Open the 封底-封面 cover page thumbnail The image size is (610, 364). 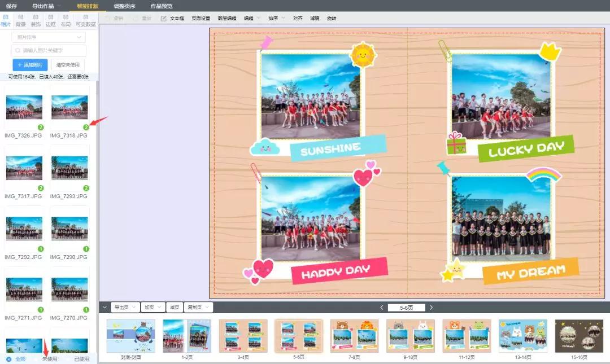131,336
